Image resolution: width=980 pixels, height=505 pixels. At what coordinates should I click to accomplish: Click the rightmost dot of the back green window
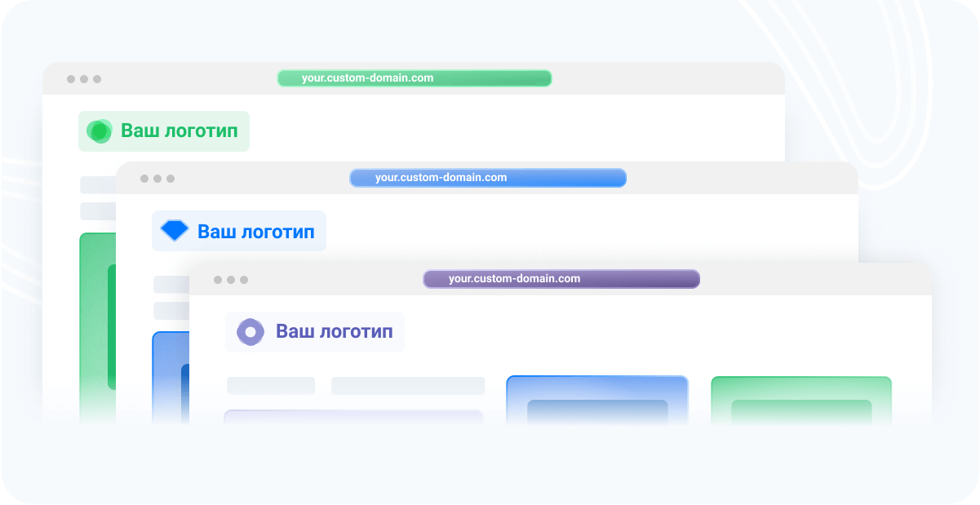[x=97, y=79]
